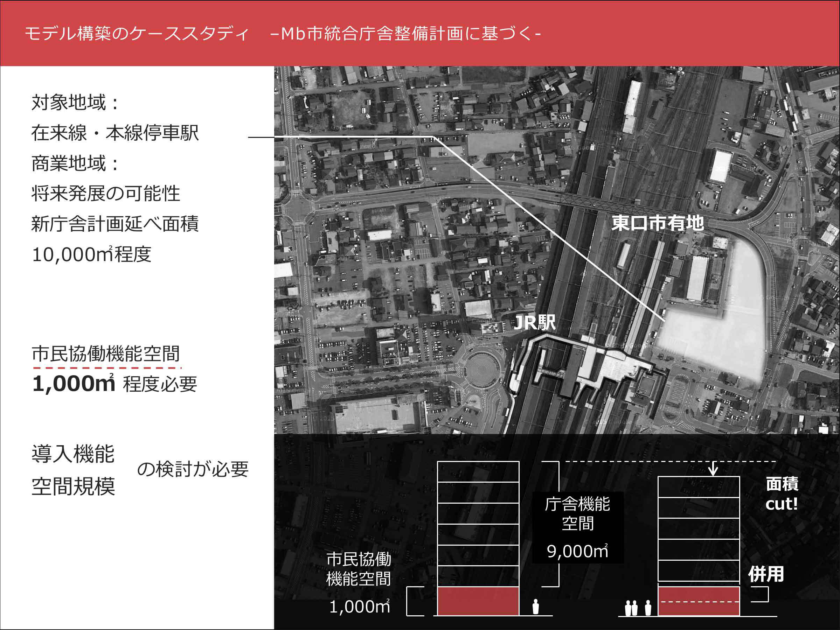The height and width of the screenshot is (630, 840).
Task: Click the 東口市有地 map label
Action: (657, 223)
